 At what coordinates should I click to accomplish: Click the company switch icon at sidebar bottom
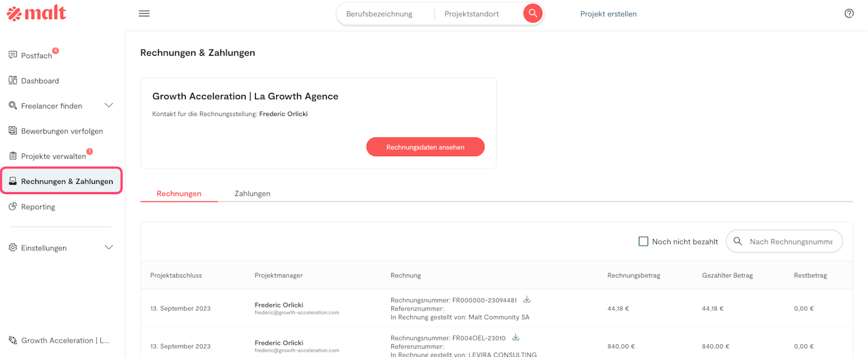click(x=13, y=340)
